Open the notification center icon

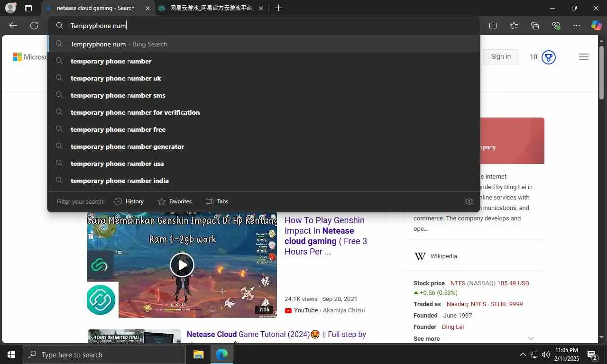pos(592,355)
